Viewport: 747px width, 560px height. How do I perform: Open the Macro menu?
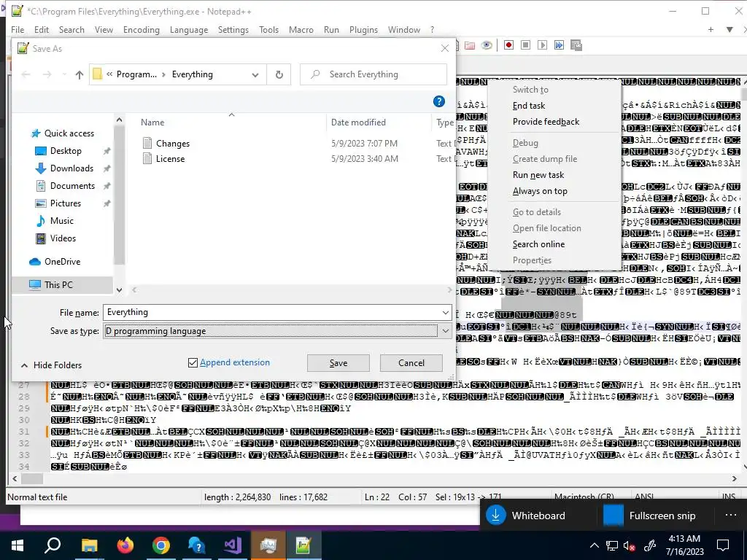tap(301, 29)
